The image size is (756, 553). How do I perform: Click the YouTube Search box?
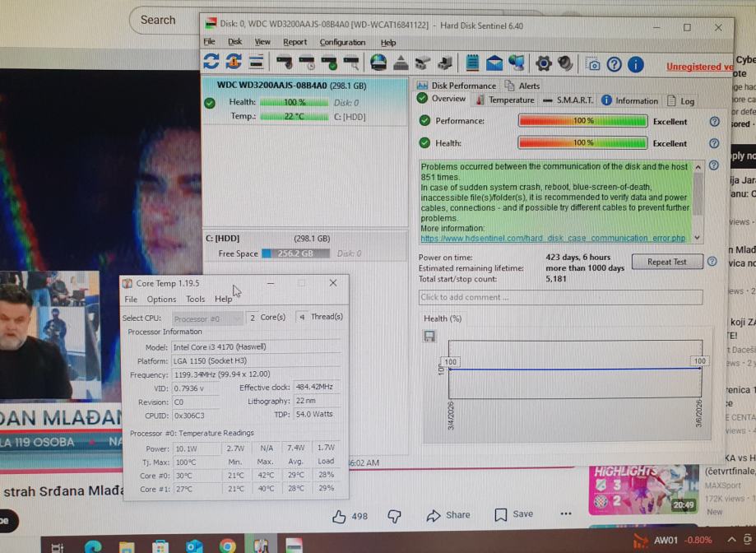point(164,21)
